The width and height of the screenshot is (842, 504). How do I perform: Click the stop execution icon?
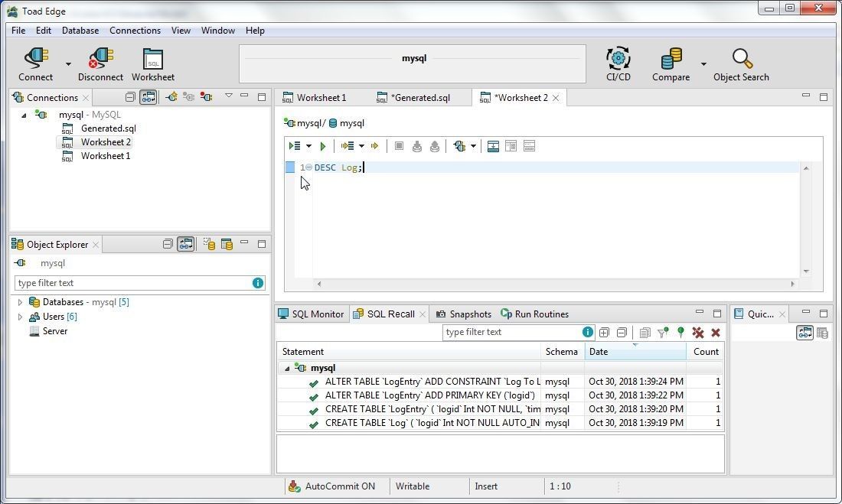[x=399, y=146]
